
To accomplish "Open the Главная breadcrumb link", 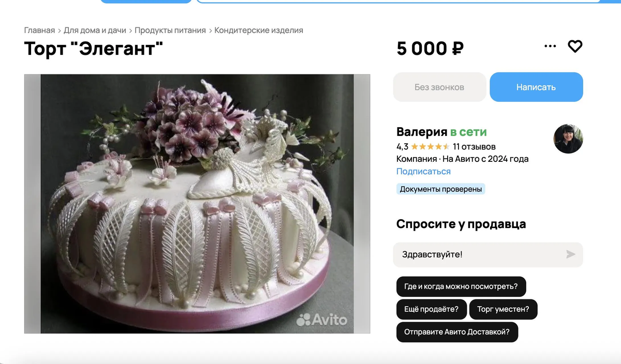I will pyautogui.click(x=39, y=31).
